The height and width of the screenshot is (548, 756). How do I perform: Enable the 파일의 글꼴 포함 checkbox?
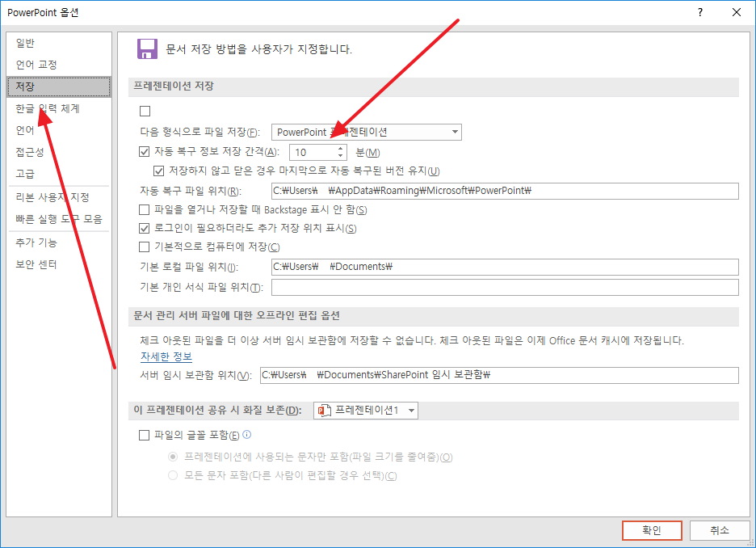[144, 435]
